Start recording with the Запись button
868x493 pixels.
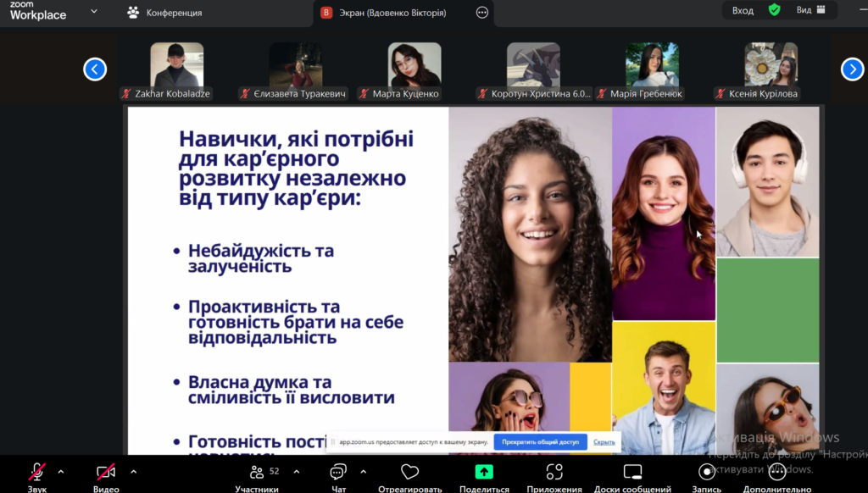[706, 472]
